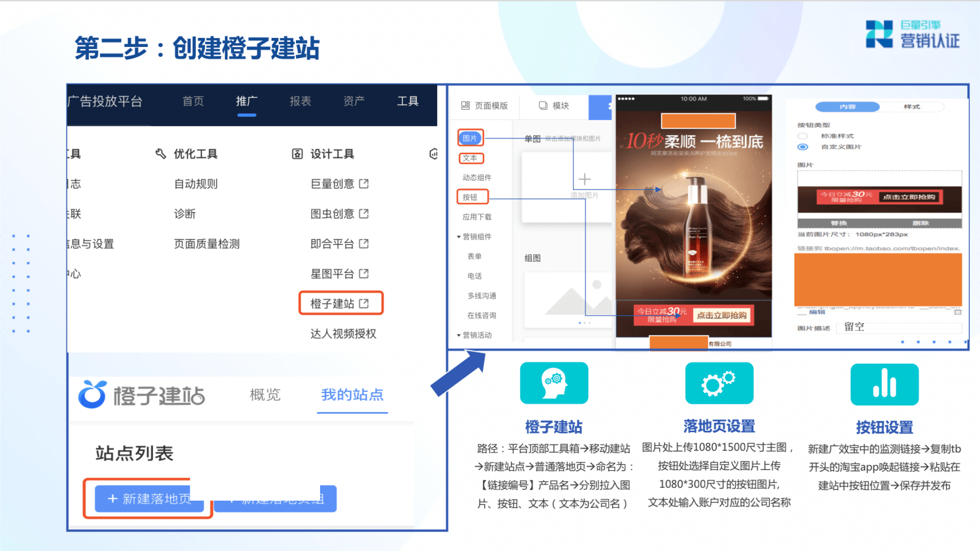Open 达人视频授权 menu entry
Screen dimensions: 980x551
pos(344,334)
